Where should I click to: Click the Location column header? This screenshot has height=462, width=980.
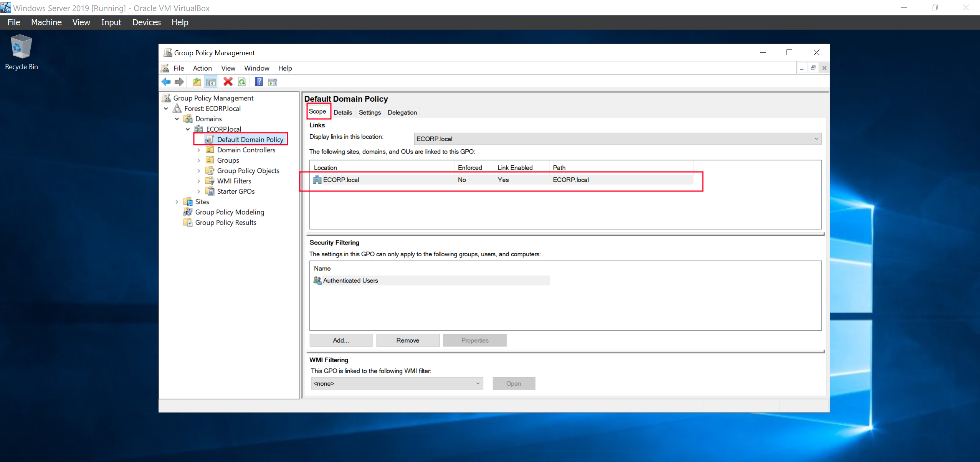point(382,168)
